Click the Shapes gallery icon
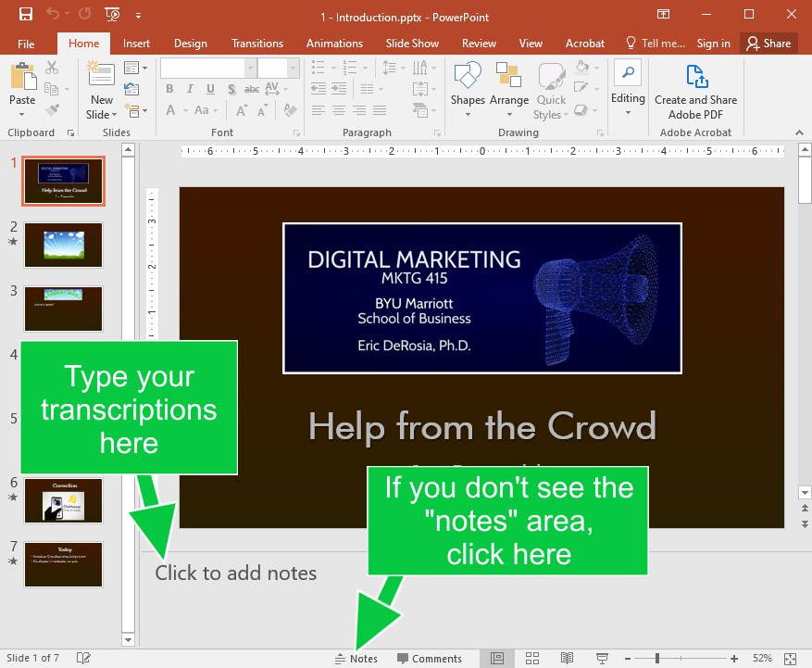This screenshot has width=812, height=668. tap(468, 76)
